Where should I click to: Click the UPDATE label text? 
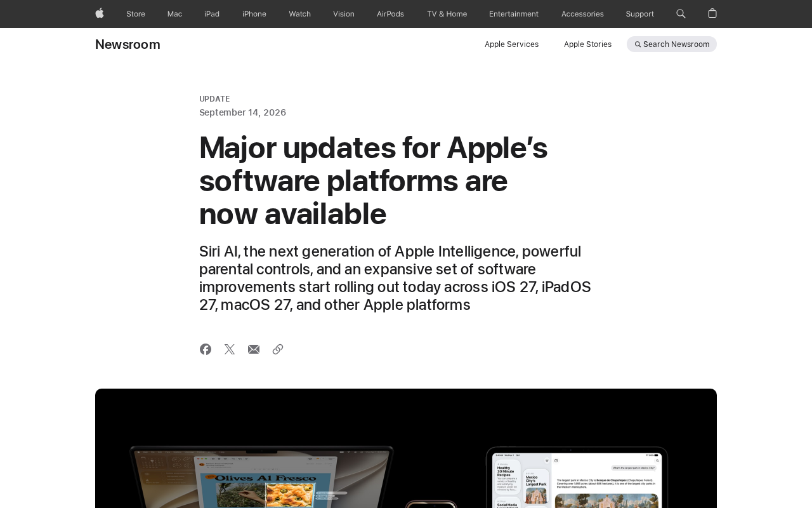coord(214,99)
